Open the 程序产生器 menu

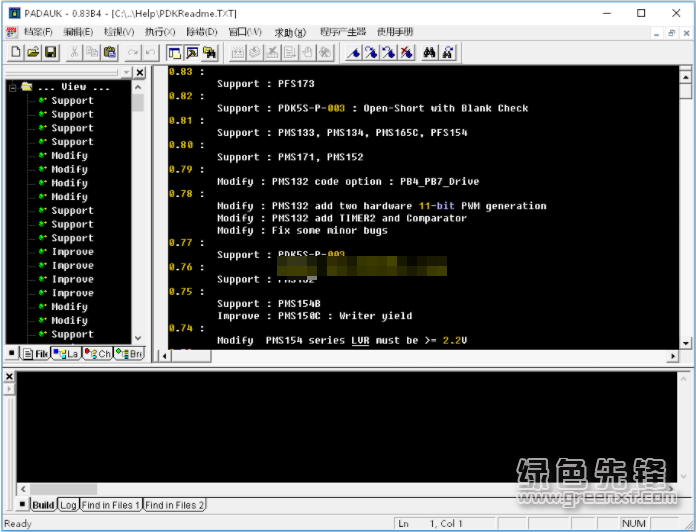(343, 32)
